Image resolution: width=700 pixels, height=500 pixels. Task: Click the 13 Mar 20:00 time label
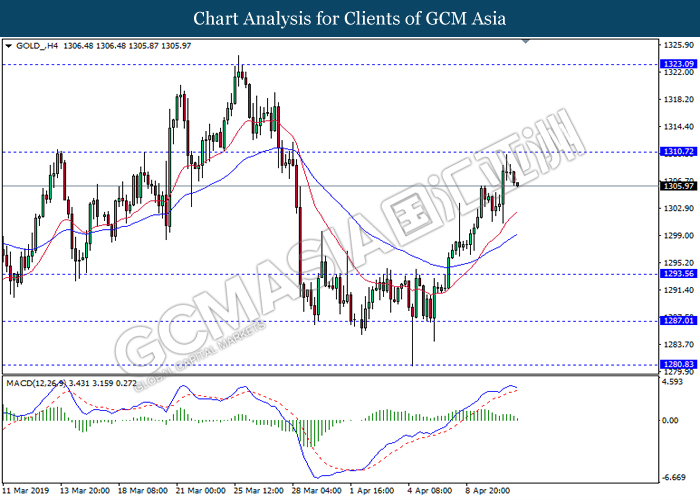pyautogui.click(x=84, y=491)
